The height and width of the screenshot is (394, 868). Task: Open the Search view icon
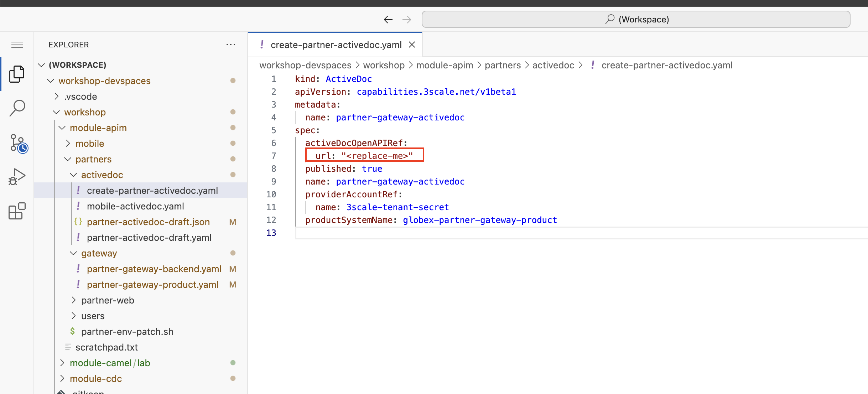17,108
